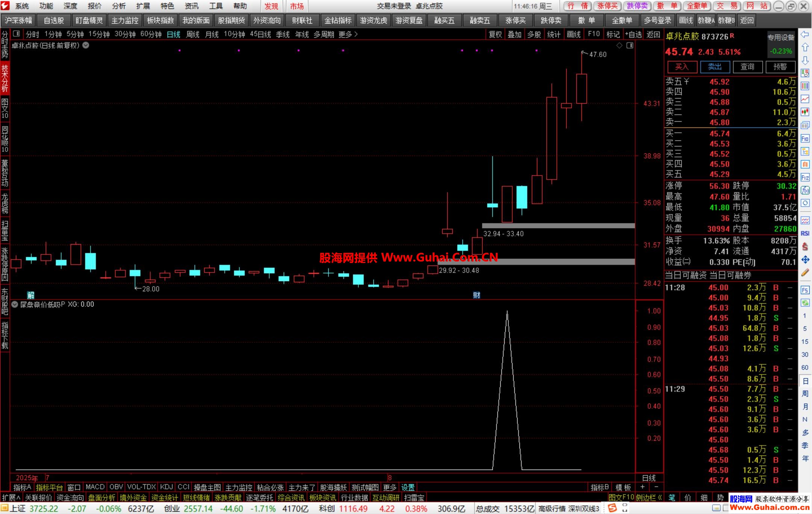812x514 pixels.
Task: Switch to 5-minute period via sidebar '5'
Action: [x=805, y=329]
